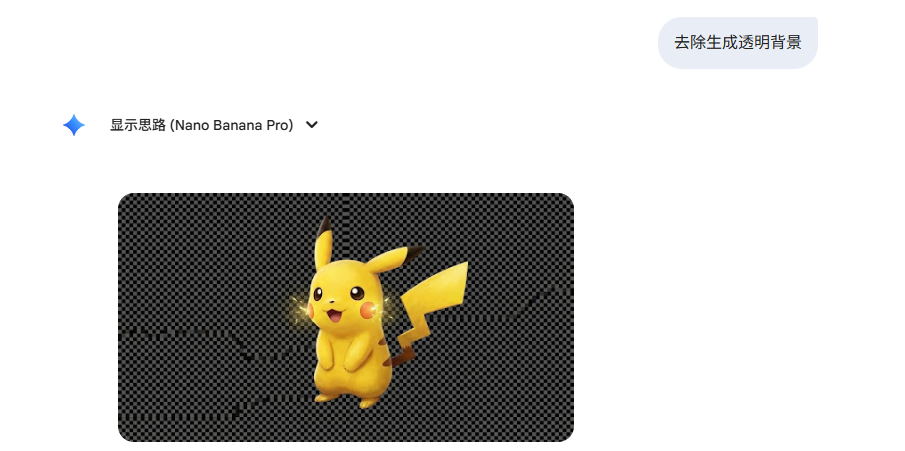Open the generated Pikachu image
The width and height of the screenshot is (905, 451).
pyautogui.click(x=346, y=317)
